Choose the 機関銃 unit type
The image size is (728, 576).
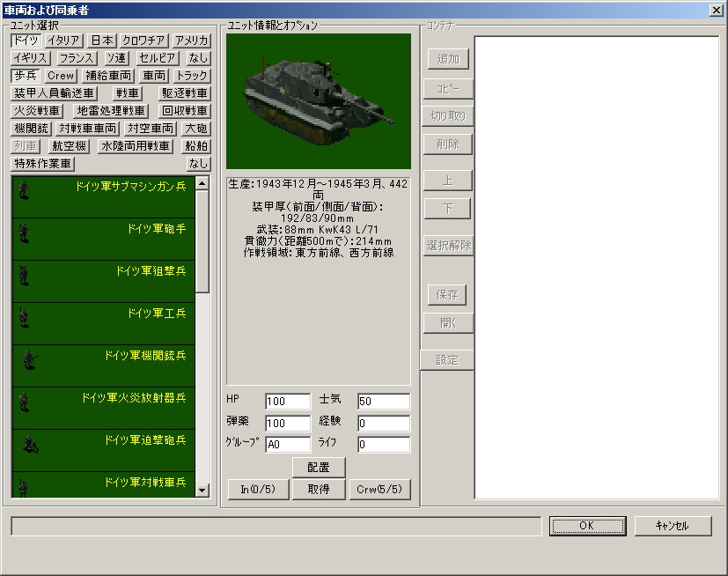(31, 129)
